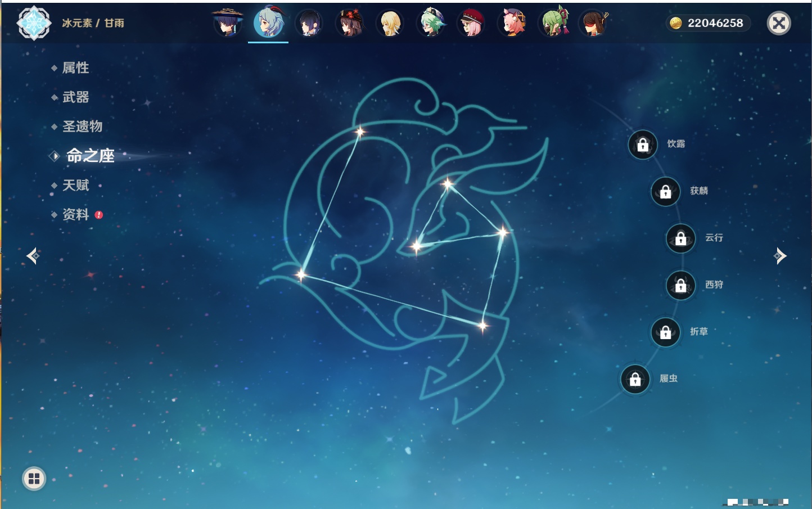Image resolution: width=812 pixels, height=509 pixels.
Task: Open the 天赋 talents menu
Action: (75, 185)
